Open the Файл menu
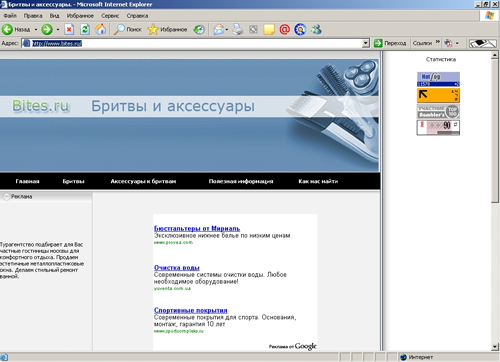500x362 pixels. (x=10, y=16)
